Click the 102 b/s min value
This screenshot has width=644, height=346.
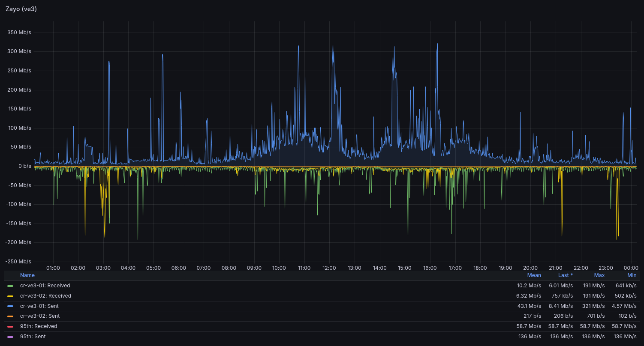(628, 316)
